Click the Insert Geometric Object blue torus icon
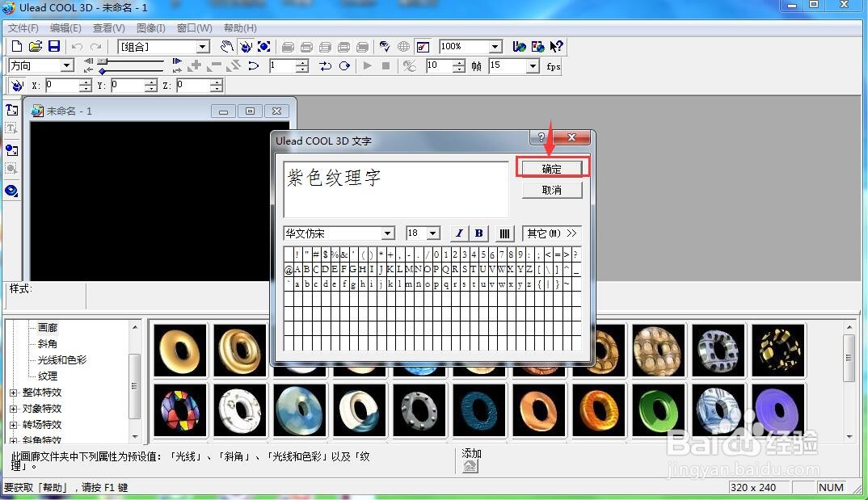This screenshot has height=500, width=868. 11,191
